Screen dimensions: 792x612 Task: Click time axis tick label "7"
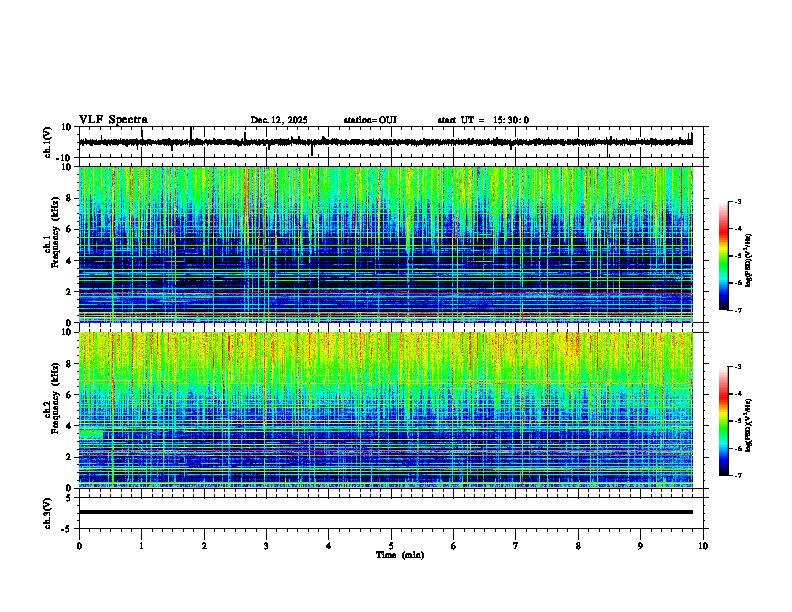point(516,546)
